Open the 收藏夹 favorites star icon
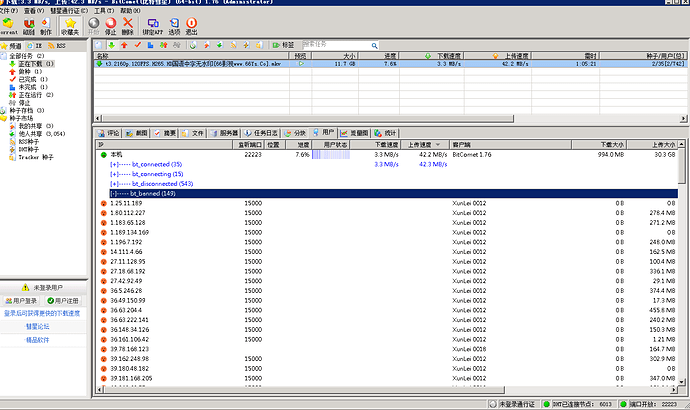This screenshot has height=410, width=690. 70,26
